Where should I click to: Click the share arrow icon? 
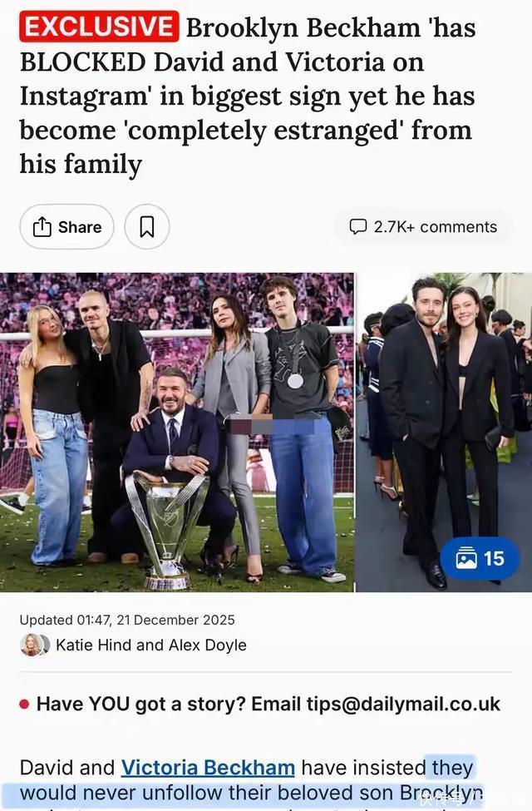(42, 227)
